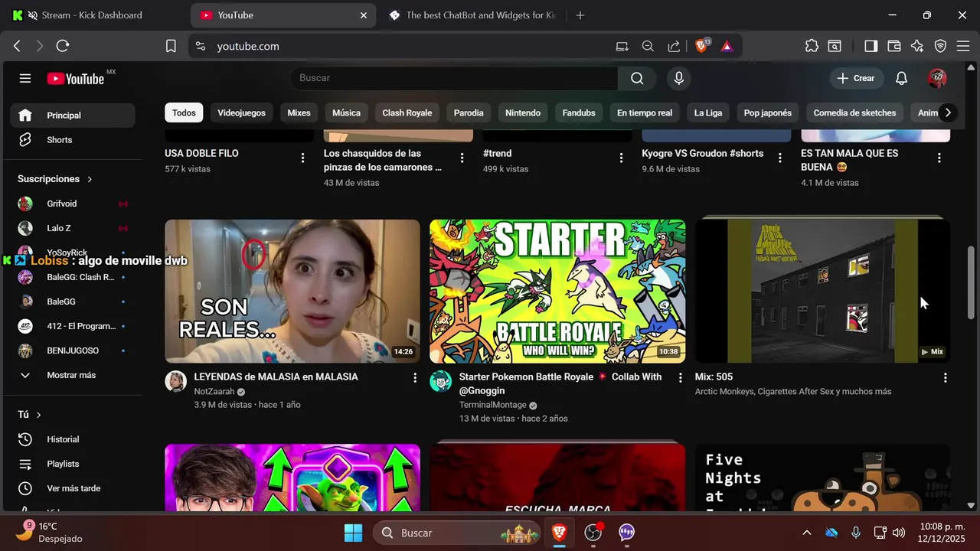Expand the Tú section
Screen dimensions: 980x551
point(29,415)
